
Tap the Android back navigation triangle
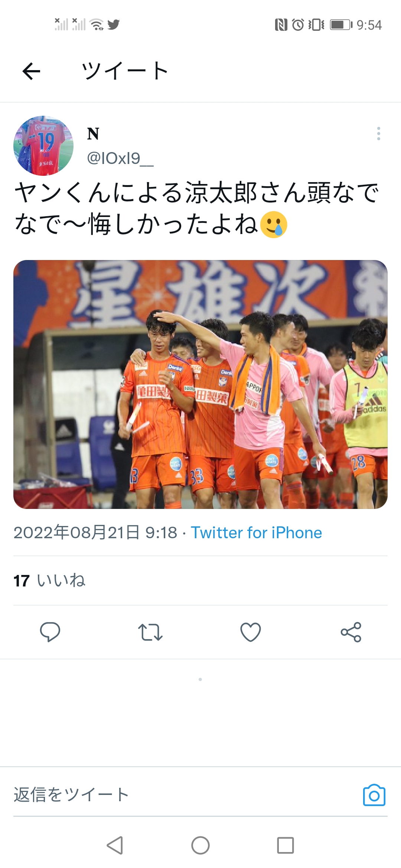pyautogui.click(x=115, y=845)
